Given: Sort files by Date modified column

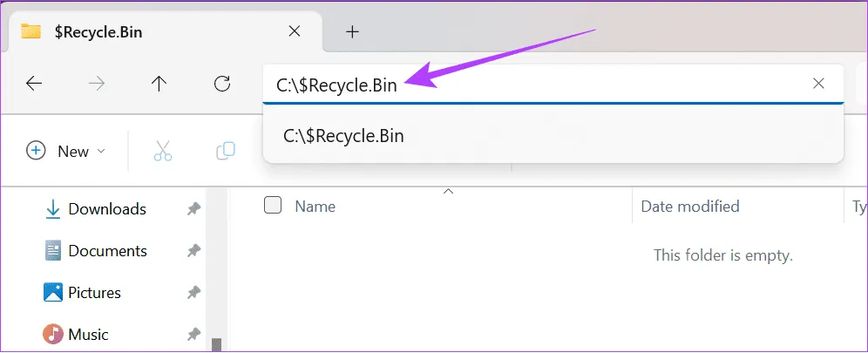Looking at the screenshot, I should click(689, 207).
